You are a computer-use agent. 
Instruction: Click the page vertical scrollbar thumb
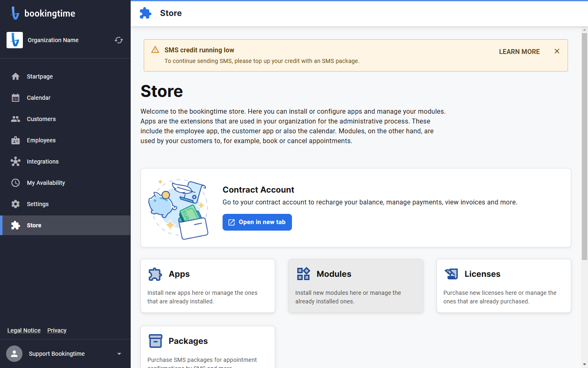[584, 146]
